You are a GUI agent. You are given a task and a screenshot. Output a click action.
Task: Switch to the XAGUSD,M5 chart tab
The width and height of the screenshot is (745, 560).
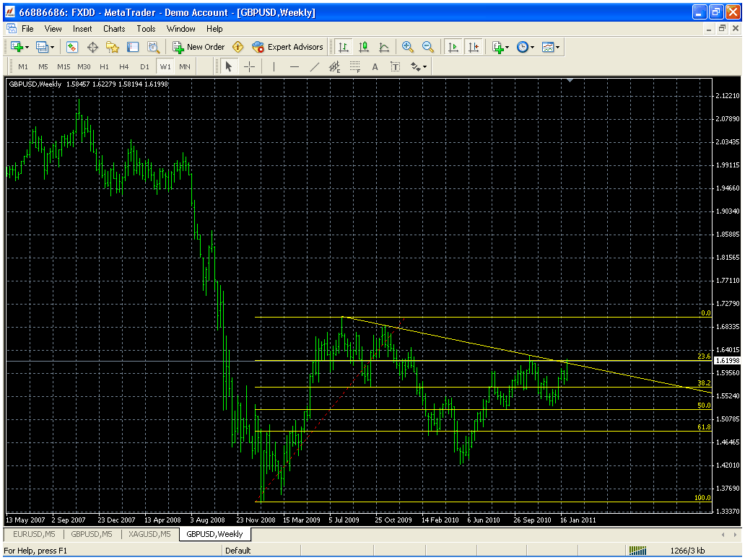pyautogui.click(x=151, y=534)
